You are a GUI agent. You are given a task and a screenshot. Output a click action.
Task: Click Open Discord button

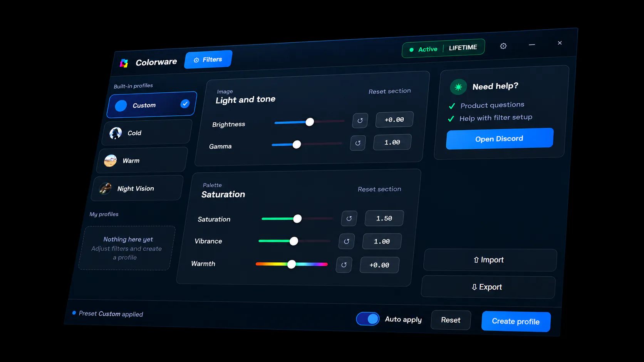click(x=500, y=138)
